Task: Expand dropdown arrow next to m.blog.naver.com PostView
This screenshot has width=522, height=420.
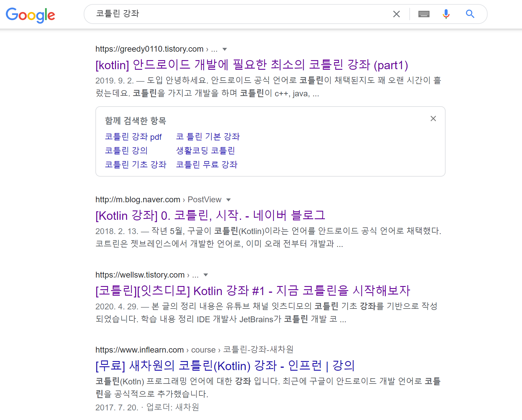Action: point(228,200)
